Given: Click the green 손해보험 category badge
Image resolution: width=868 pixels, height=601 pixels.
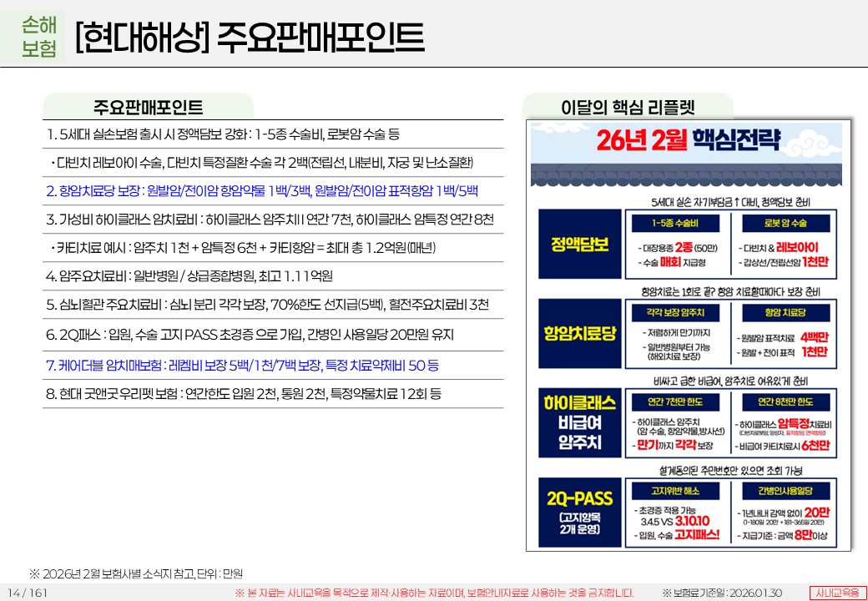Looking at the screenshot, I should point(38,37).
